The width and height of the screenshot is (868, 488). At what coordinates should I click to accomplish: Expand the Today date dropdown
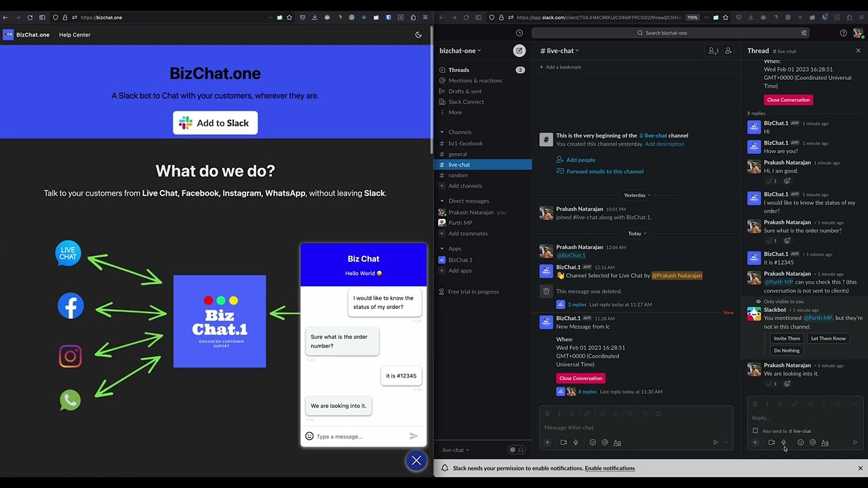pos(637,233)
